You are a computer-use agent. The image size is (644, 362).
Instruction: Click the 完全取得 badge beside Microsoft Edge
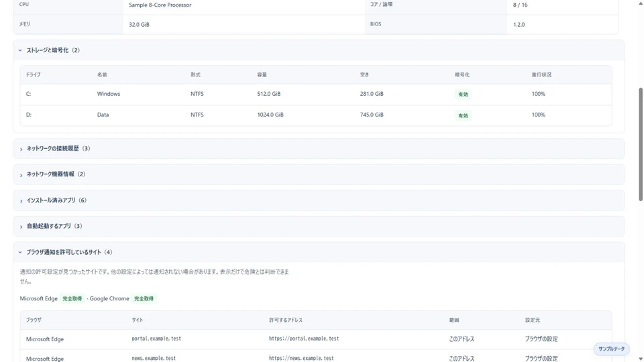point(72,299)
